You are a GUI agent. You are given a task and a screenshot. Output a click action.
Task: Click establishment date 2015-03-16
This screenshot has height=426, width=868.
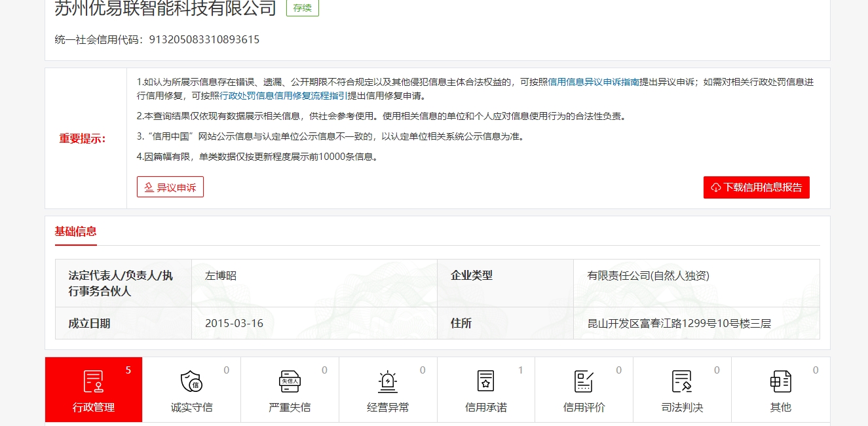[234, 323]
